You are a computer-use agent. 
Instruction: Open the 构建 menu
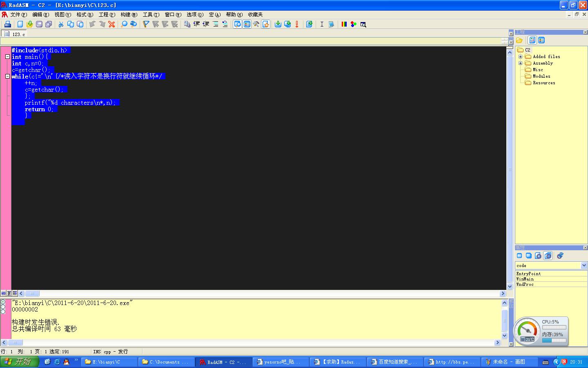coord(129,14)
